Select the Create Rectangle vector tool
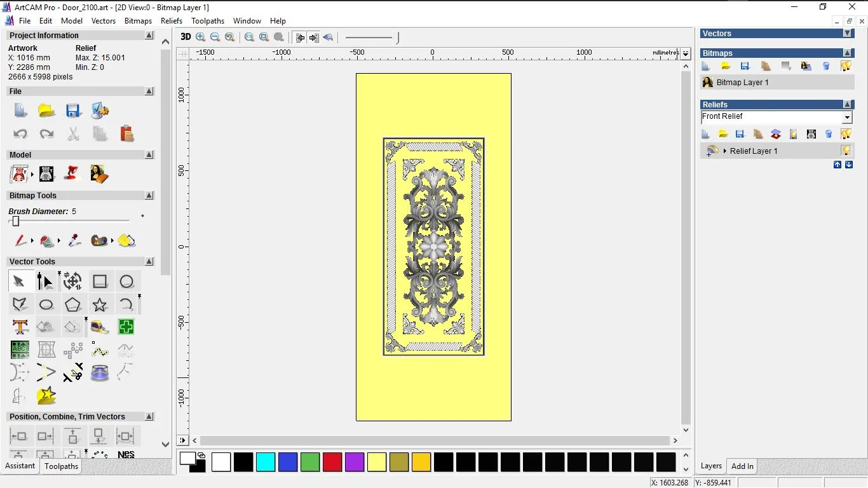The width and height of the screenshot is (868, 488). point(100,281)
